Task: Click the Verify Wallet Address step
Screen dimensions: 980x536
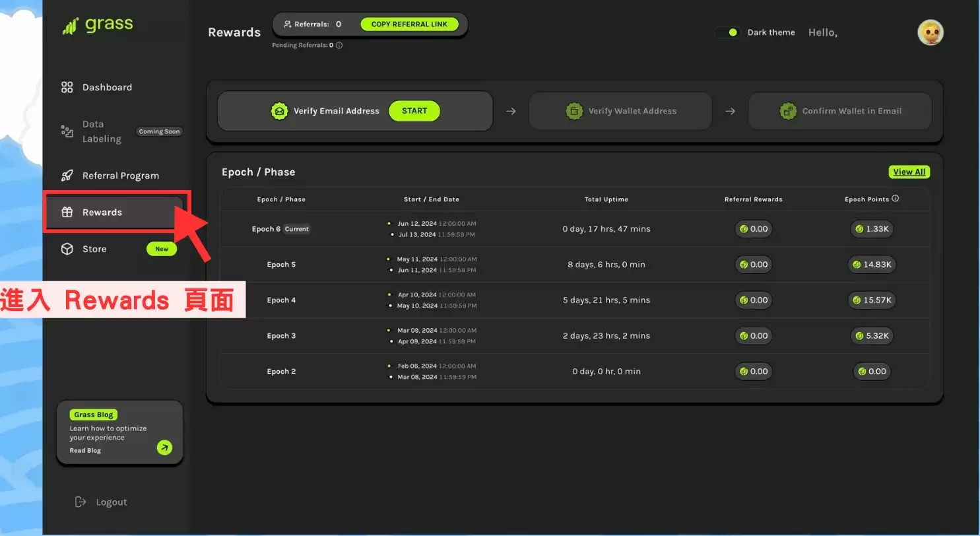Action: coord(620,111)
